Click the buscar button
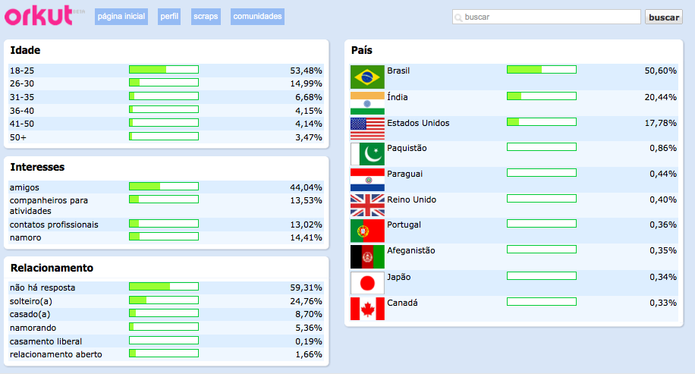The height and width of the screenshot is (374, 695). (664, 17)
